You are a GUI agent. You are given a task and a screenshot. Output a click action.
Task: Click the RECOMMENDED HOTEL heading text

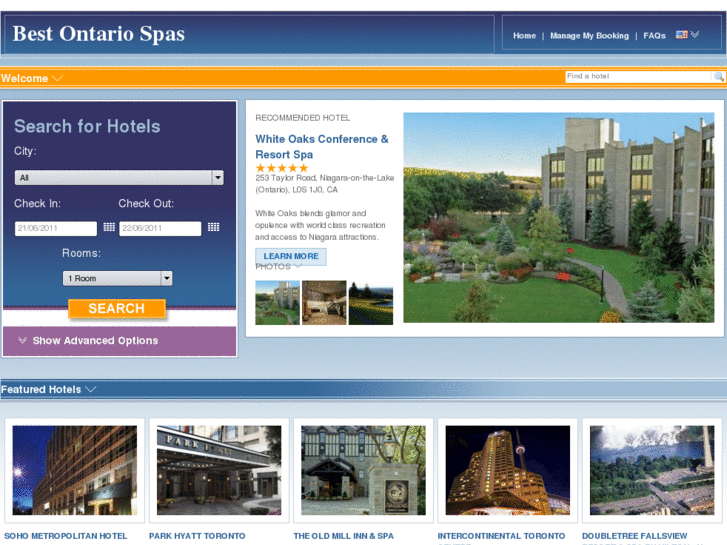[x=303, y=118]
